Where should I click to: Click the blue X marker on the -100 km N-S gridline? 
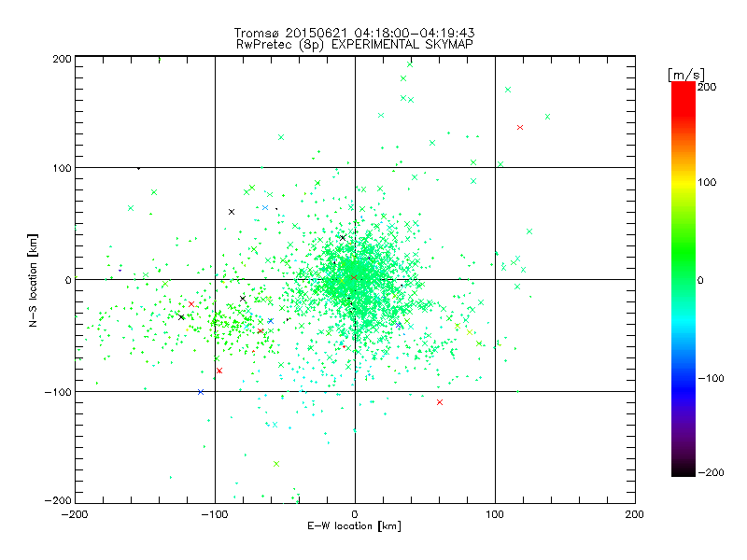click(201, 392)
